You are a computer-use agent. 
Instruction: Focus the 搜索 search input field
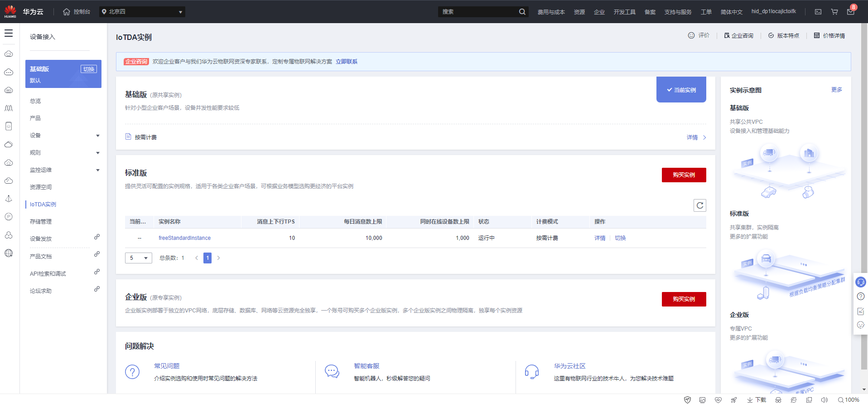tap(478, 12)
